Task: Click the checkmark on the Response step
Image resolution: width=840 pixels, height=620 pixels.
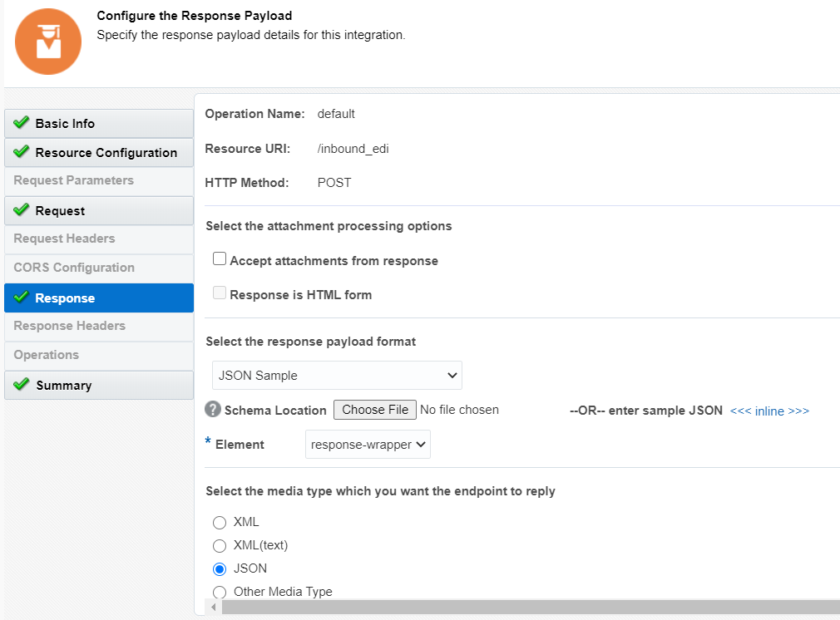Action: (x=22, y=297)
